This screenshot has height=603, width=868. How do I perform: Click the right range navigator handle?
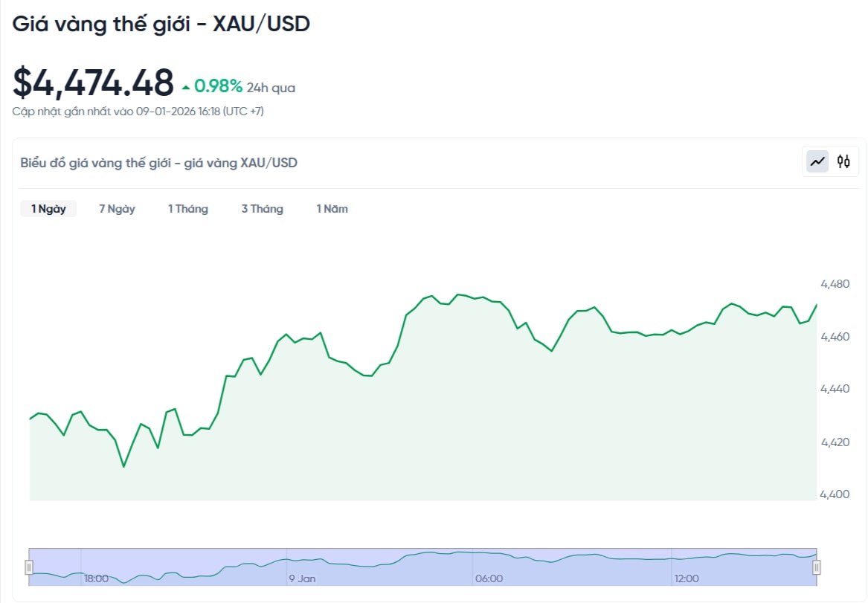pyautogui.click(x=816, y=568)
